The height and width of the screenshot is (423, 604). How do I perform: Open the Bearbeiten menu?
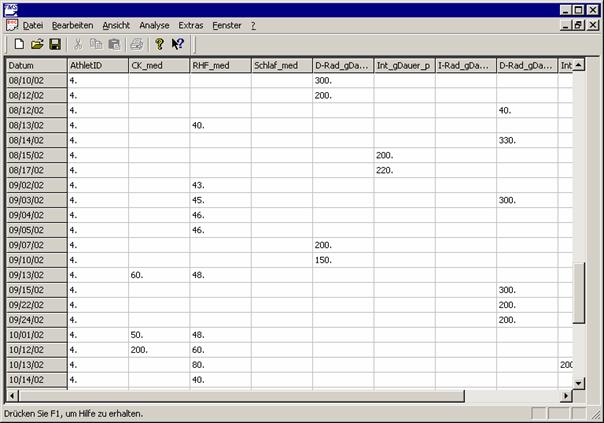72,25
